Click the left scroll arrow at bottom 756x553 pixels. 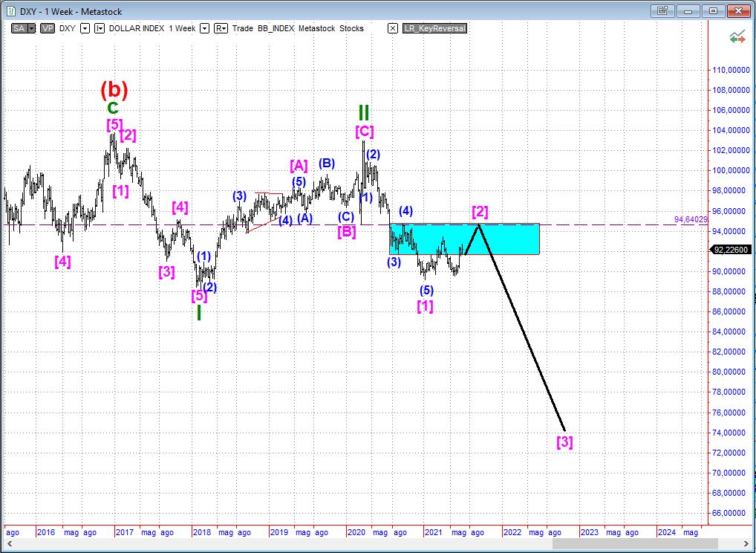tap(7, 544)
